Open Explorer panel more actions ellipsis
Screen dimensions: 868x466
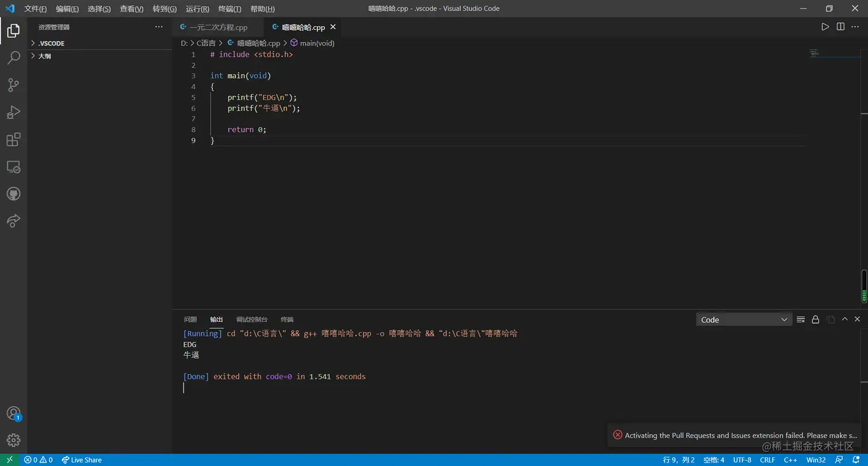(159, 27)
